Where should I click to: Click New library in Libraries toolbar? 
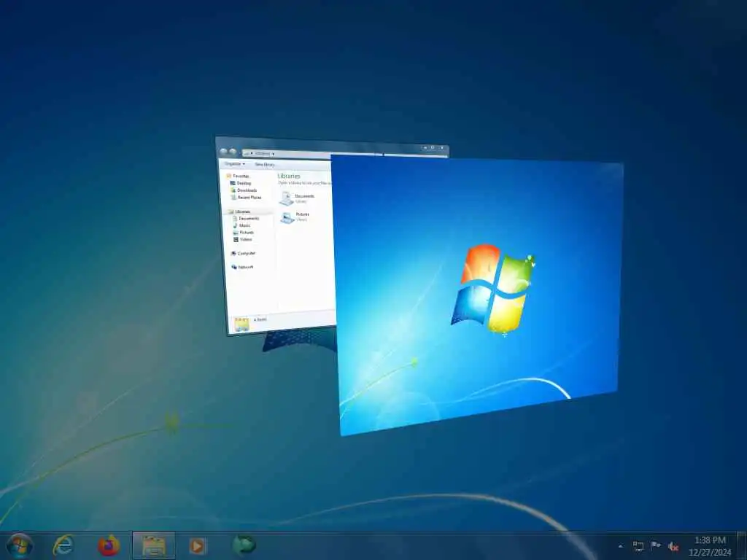(x=264, y=165)
